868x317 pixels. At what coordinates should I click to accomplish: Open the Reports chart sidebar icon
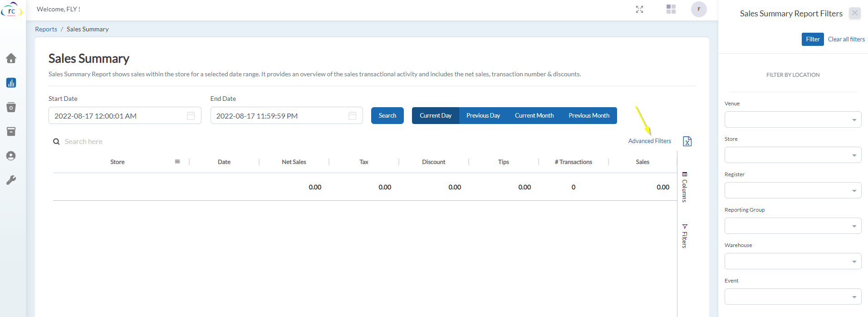(11, 83)
